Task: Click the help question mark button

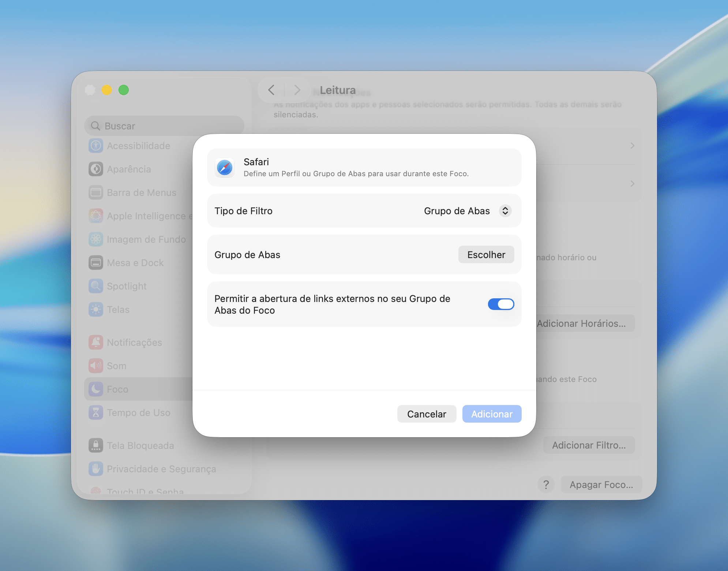Action: (546, 485)
